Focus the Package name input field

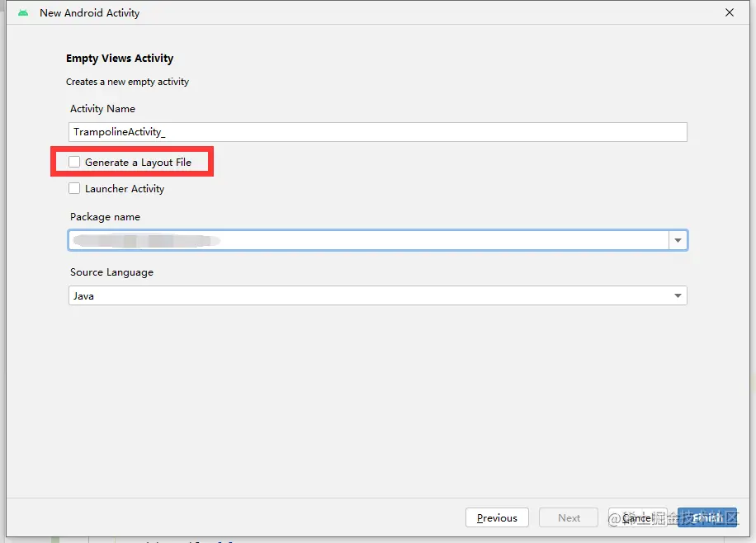368,240
